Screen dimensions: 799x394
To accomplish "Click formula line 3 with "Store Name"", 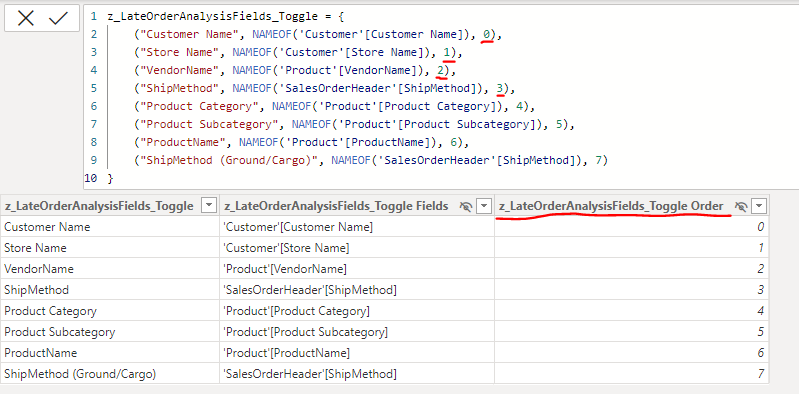I will [299, 52].
